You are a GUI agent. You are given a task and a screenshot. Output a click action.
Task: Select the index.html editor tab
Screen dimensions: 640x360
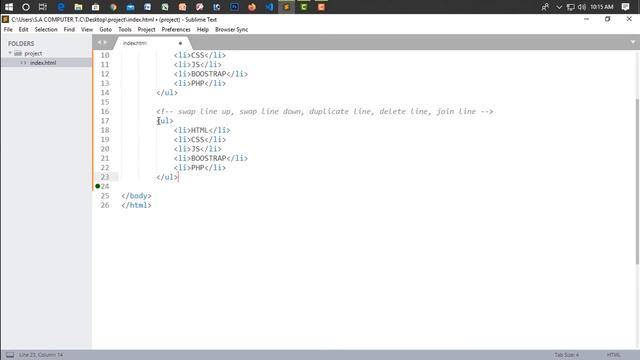click(152, 43)
